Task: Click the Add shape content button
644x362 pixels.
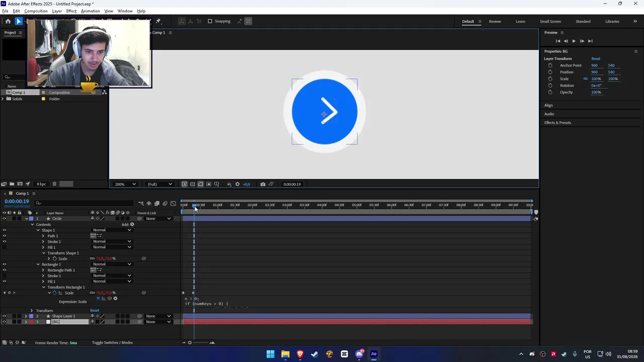Action: click(132, 224)
